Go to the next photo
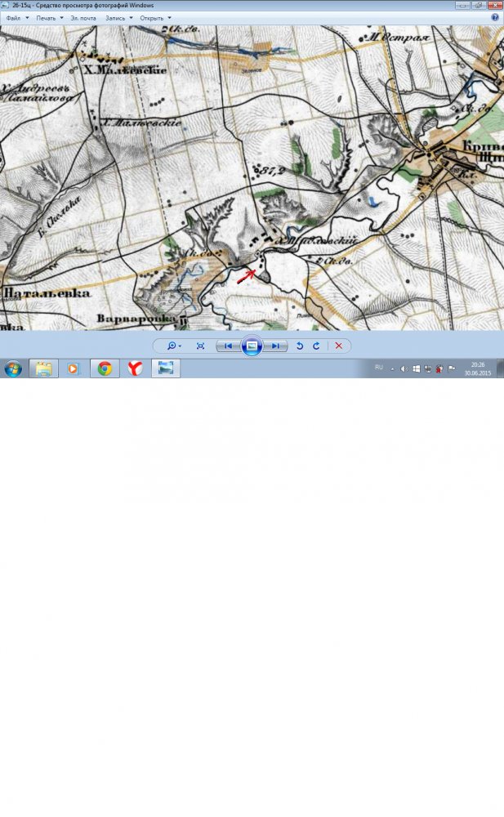504x817 pixels. pyautogui.click(x=276, y=346)
